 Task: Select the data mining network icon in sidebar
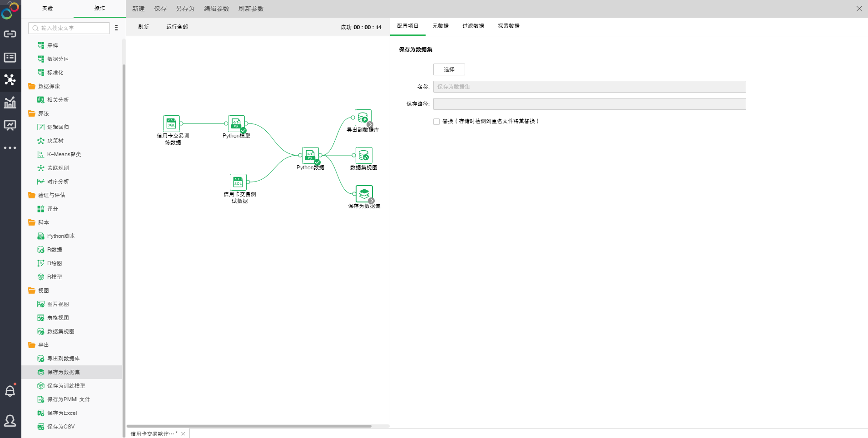[10, 80]
